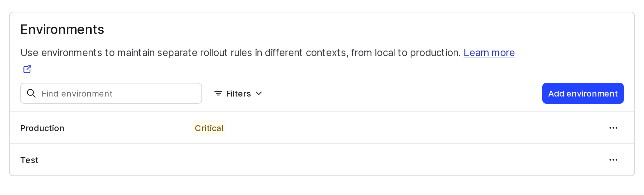Image resolution: width=644 pixels, height=195 pixels.
Task: Click the Production environment name
Action: tap(42, 128)
